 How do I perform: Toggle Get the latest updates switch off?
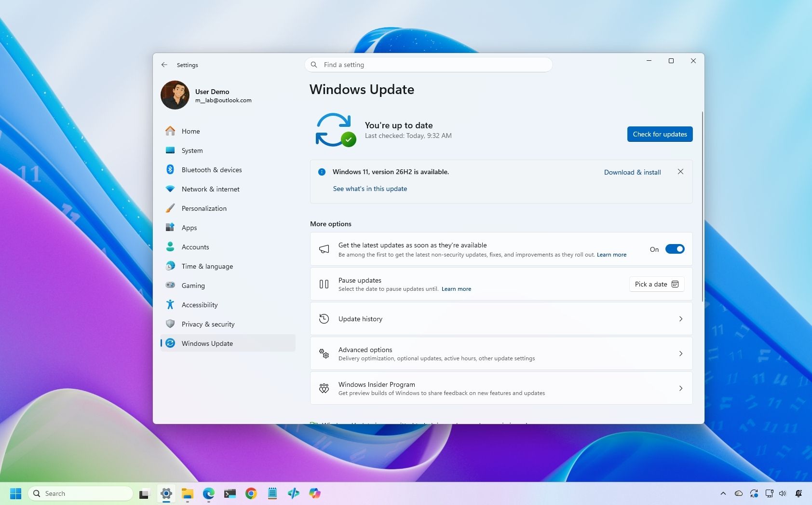[675, 249]
